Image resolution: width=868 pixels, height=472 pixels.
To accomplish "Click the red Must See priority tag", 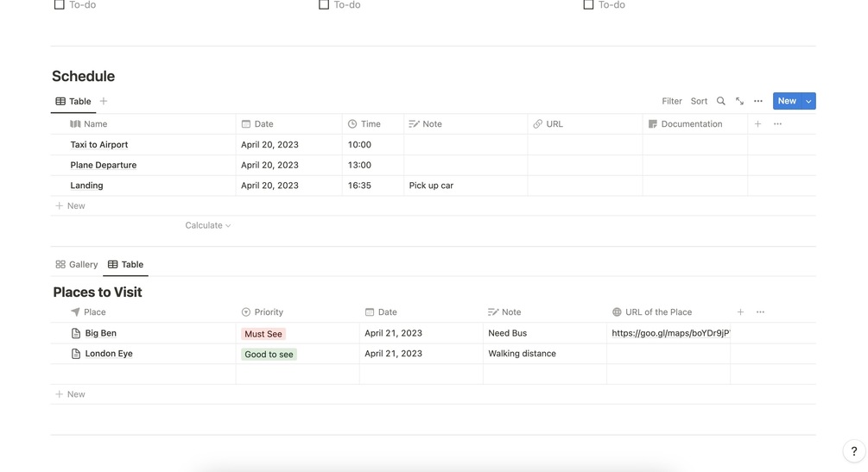I will tap(263, 334).
